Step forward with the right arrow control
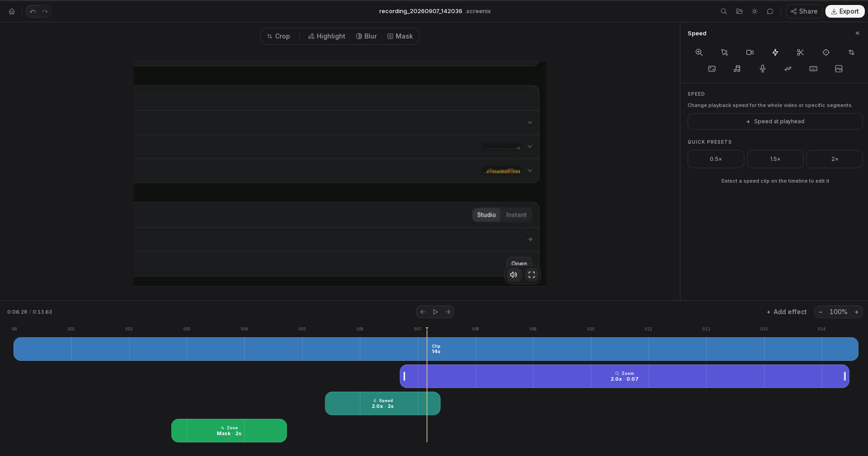 pyautogui.click(x=448, y=312)
